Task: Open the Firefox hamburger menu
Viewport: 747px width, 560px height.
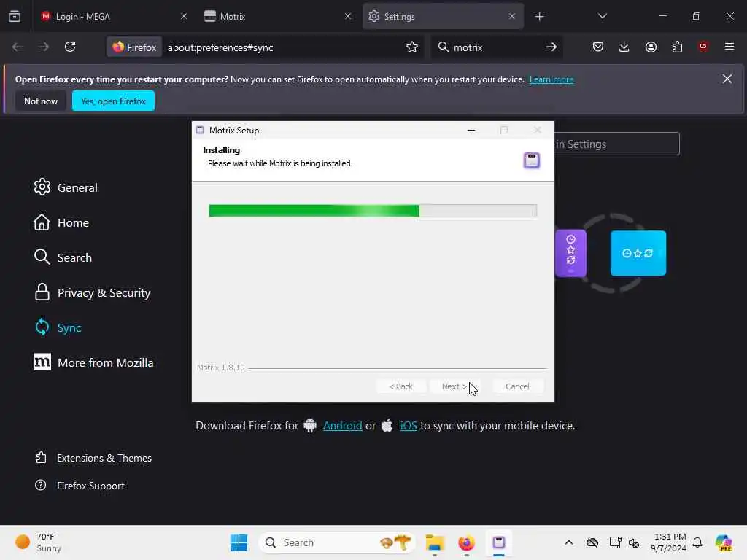Action: tap(729, 47)
